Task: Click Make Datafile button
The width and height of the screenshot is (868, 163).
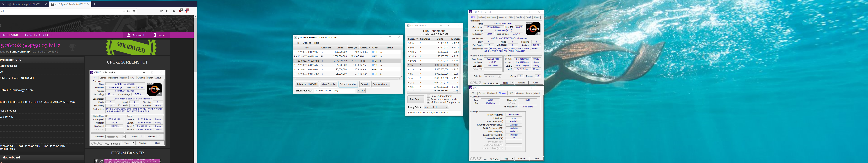Action: pyautogui.click(x=328, y=84)
